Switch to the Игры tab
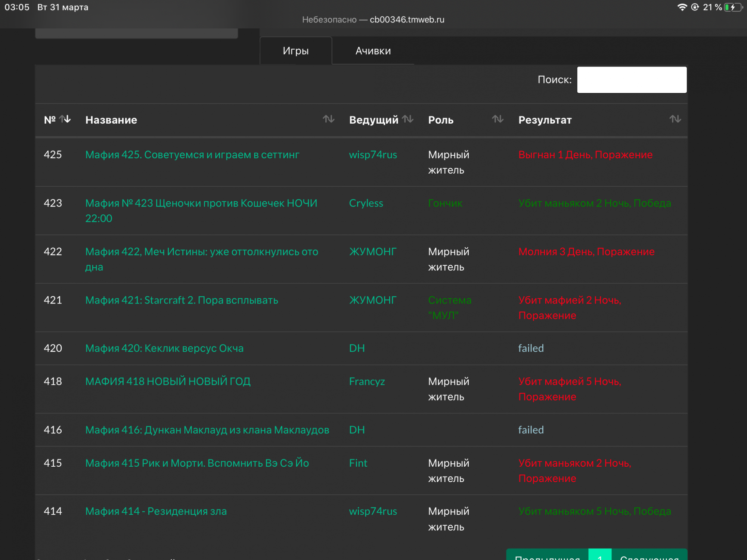This screenshot has width=747, height=560. (295, 51)
